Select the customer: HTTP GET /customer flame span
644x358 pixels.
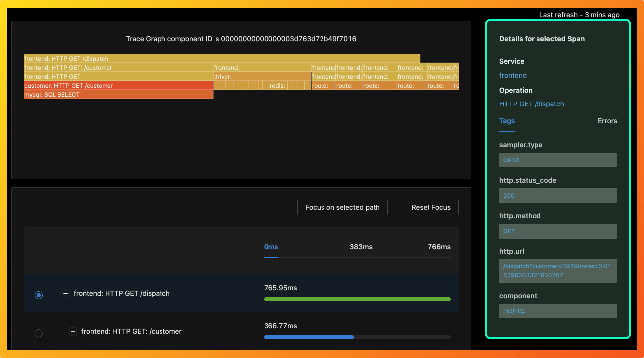pyautogui.click(x=118, y=85)
